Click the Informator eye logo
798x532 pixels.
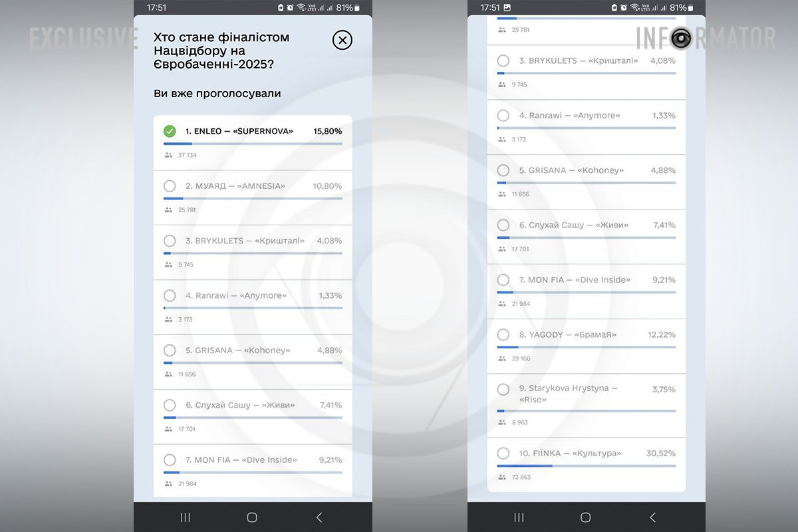point(680,38)
